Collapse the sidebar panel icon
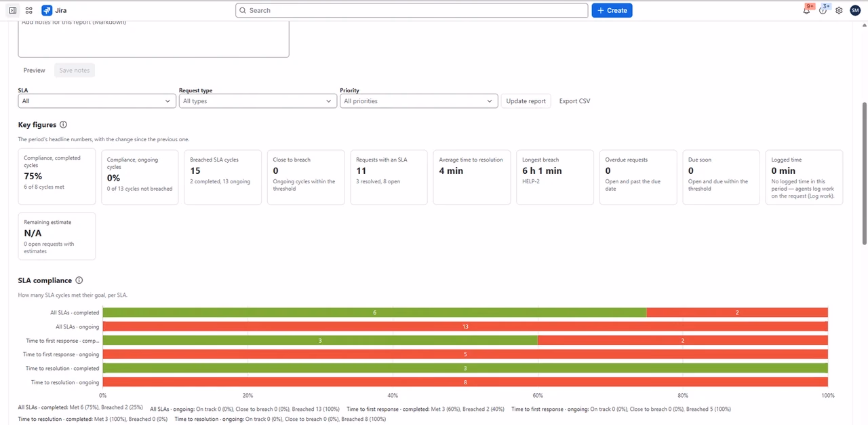Viewport: 868px width, 425px height. pyautogui.click(x=12, y=10)
